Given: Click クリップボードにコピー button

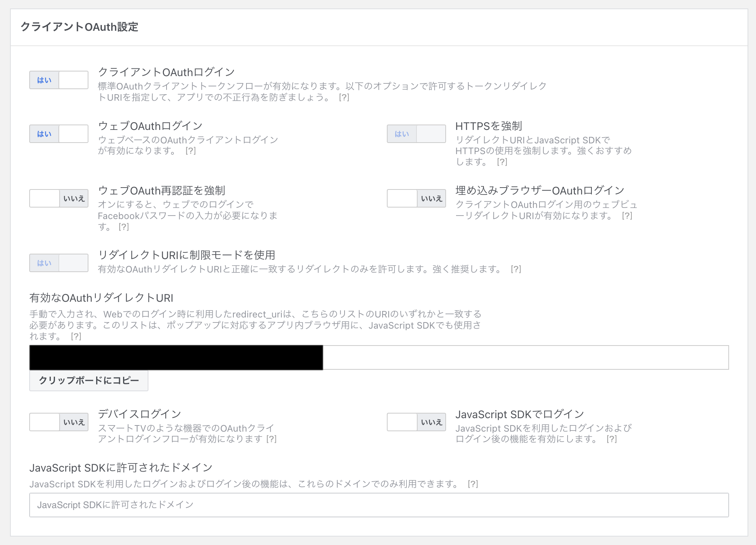Looking at the screenshot, I should pos(89,381).
